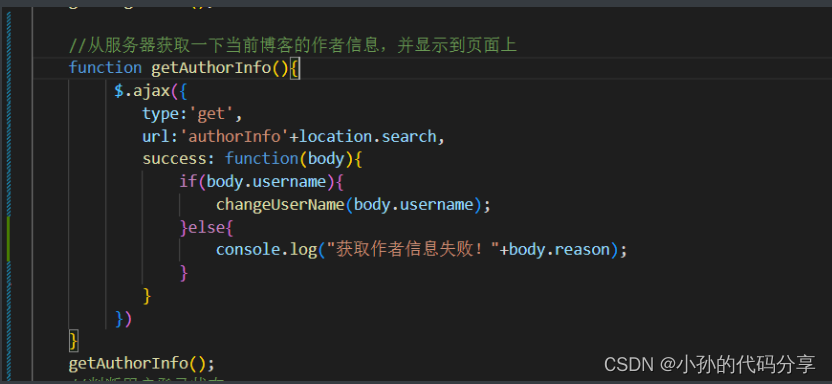
Task: Click the 'authorInfo' url string
Action: click(x=235, y=136)
